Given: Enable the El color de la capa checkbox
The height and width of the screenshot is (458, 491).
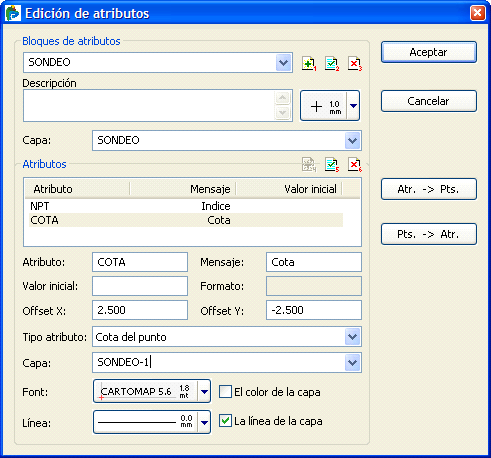Looking at the screenshot, I should point(225,392).
